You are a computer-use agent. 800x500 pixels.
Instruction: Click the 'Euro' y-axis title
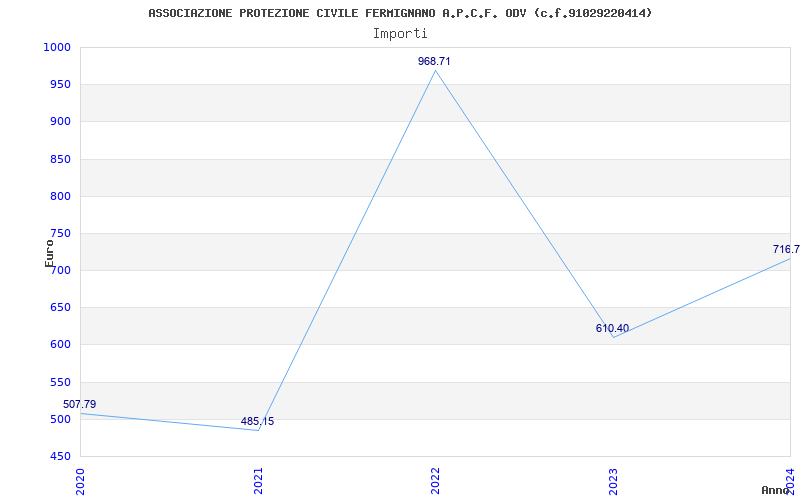pos(49,253)
